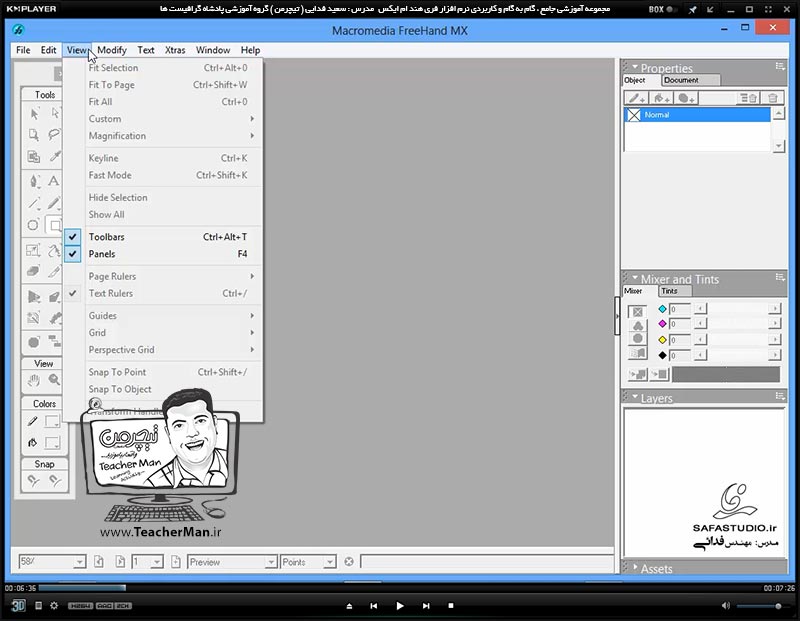Screen dimensions: 800x621
Task: Select the Eraser tool
Action: 34,271
